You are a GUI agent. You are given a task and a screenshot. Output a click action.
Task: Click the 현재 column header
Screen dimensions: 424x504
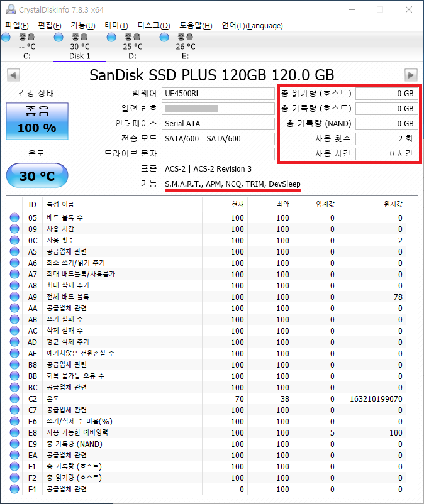click(225, 204)
